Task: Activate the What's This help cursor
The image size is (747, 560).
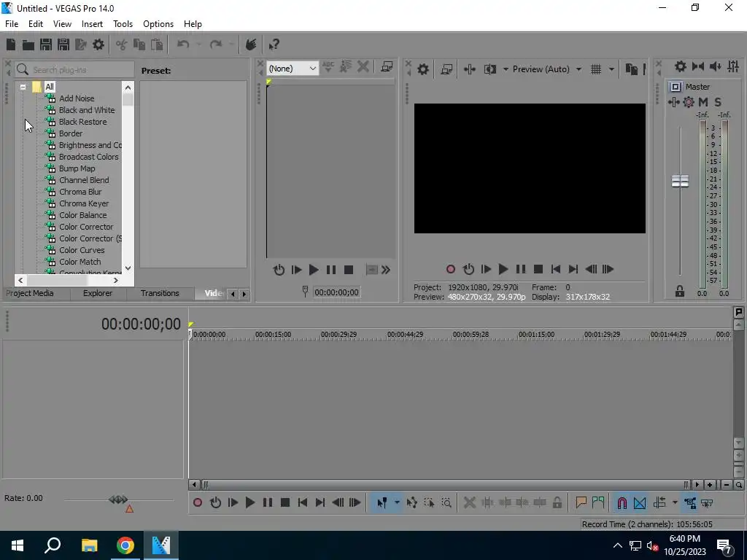Action: coord(274,44)
